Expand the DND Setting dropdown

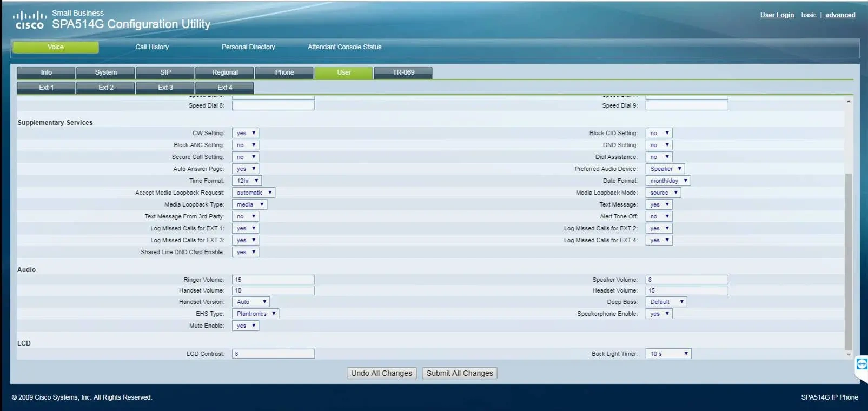click(659, 145)
